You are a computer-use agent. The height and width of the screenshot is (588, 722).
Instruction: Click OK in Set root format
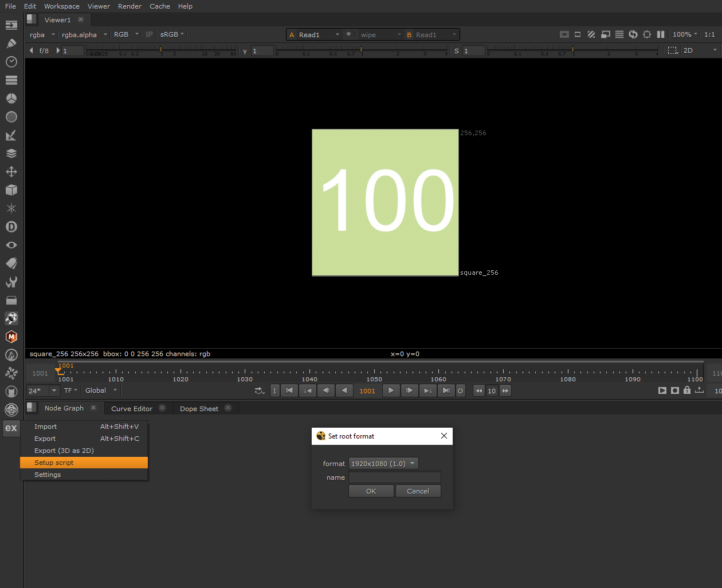point(371,491)
